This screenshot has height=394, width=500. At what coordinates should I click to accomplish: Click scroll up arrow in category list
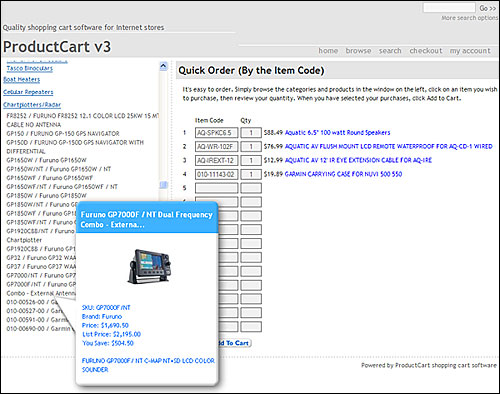[x=163, y=66]
